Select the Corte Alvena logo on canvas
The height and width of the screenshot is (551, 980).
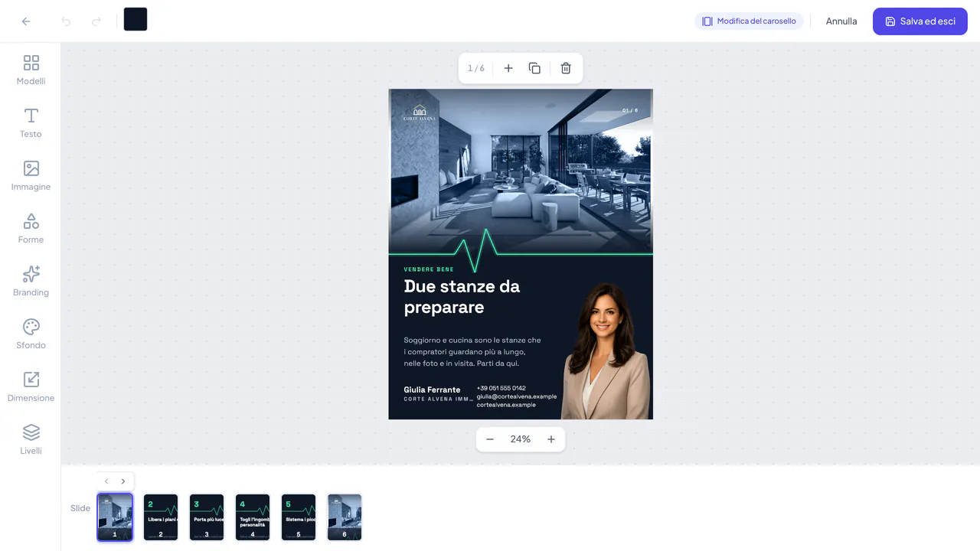420,112
